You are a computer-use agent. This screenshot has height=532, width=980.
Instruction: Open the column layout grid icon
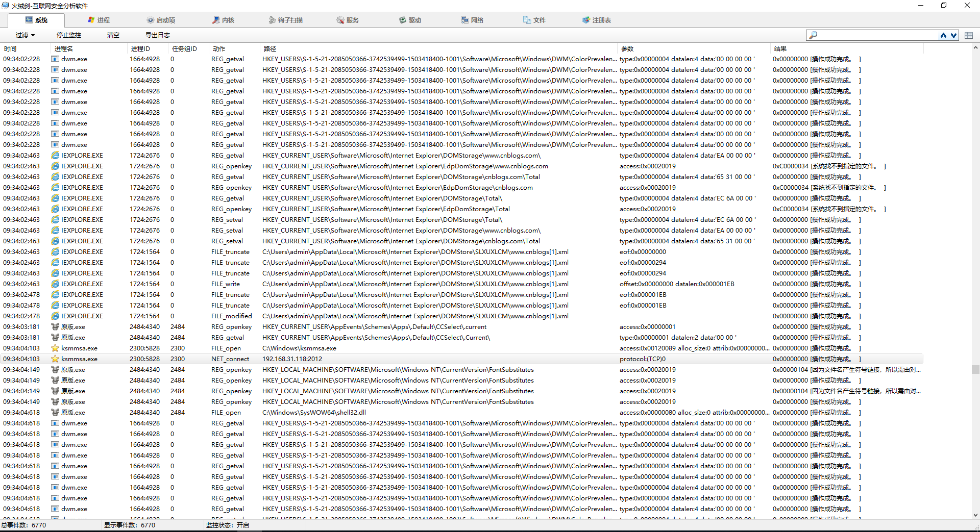pyautogui.click(x=969, y=35)
